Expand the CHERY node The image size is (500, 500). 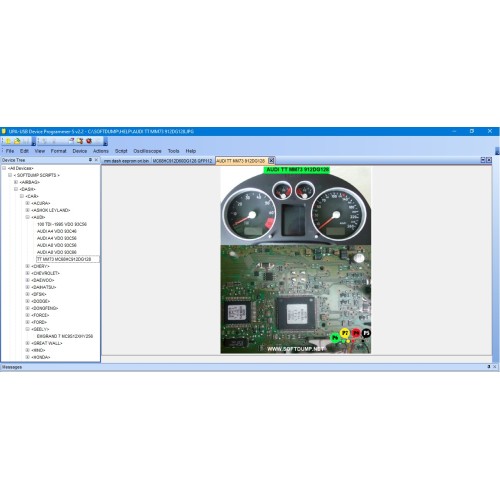tap(28, 266)
